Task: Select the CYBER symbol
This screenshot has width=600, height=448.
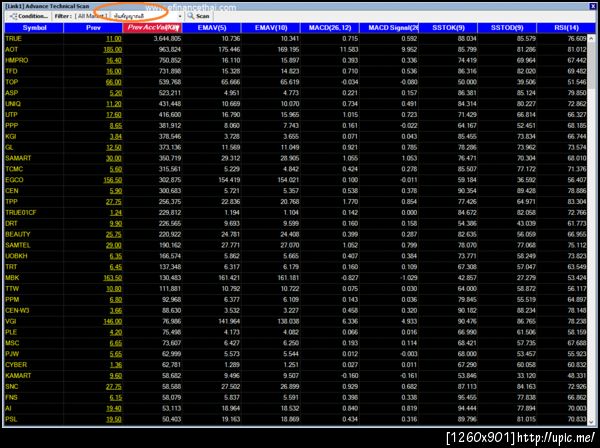Action: pos(16,365)
